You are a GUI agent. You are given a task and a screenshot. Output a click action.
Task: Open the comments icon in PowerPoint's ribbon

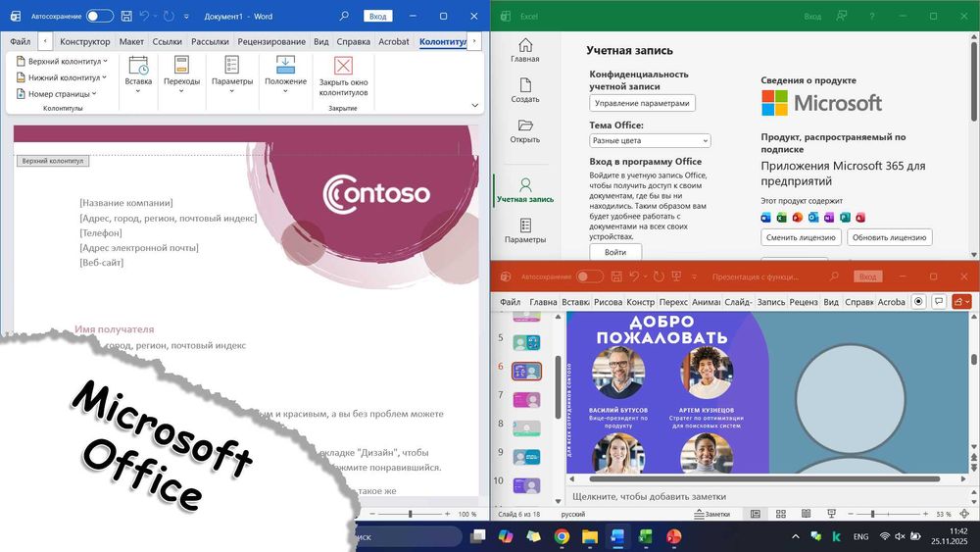click(939, 301)
